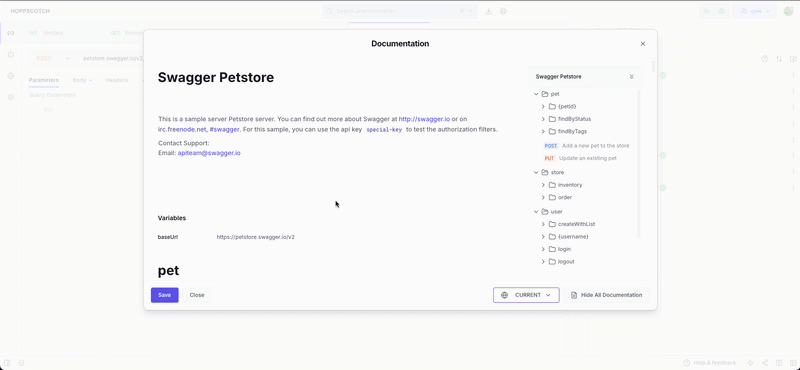Expand the logout folder
Image resolution: width=800 pixels, height=370 pixels.
point(543,262)
